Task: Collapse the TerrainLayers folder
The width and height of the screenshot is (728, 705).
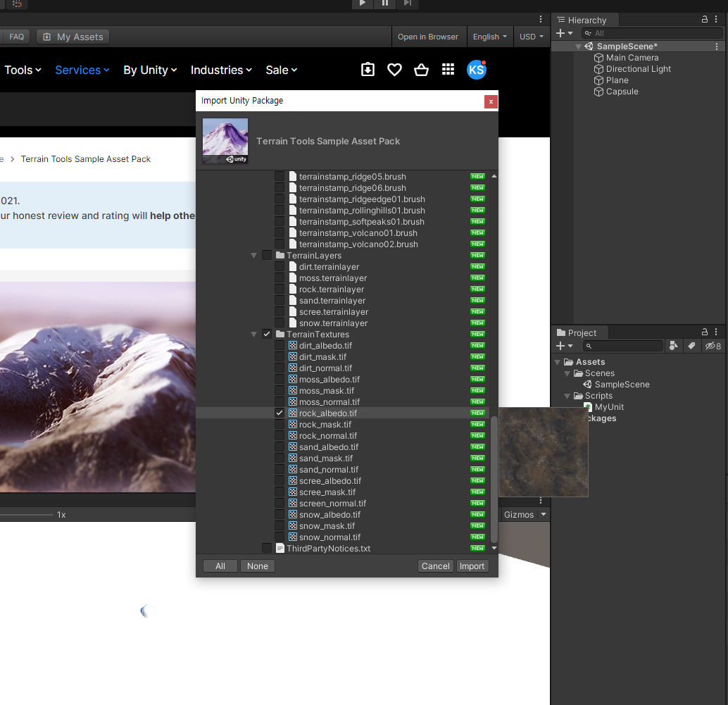Action: tap(254, 256)
